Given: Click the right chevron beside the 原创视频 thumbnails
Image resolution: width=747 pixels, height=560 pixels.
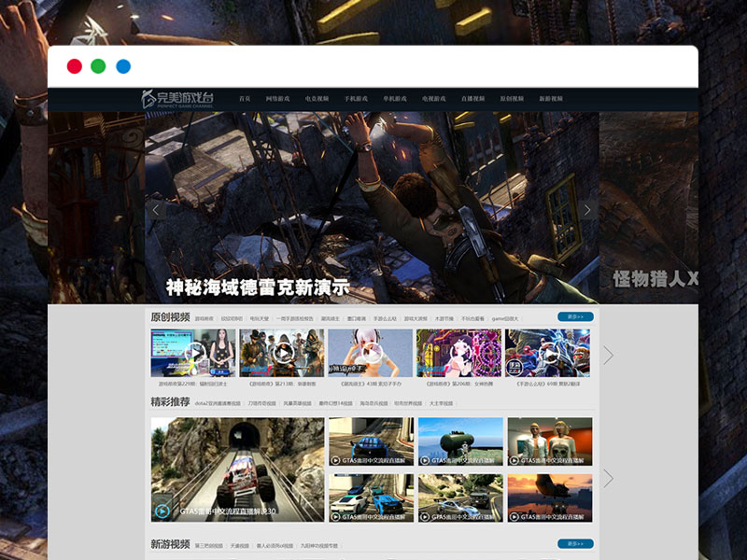Looking at the screenshot, I should click(609, 356).
